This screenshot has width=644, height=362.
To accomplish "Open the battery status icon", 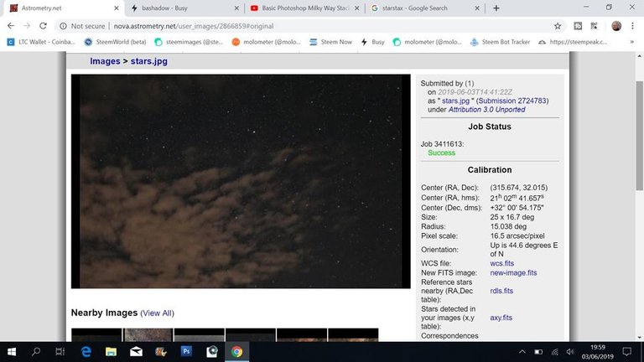I will (x=538, y=352).
